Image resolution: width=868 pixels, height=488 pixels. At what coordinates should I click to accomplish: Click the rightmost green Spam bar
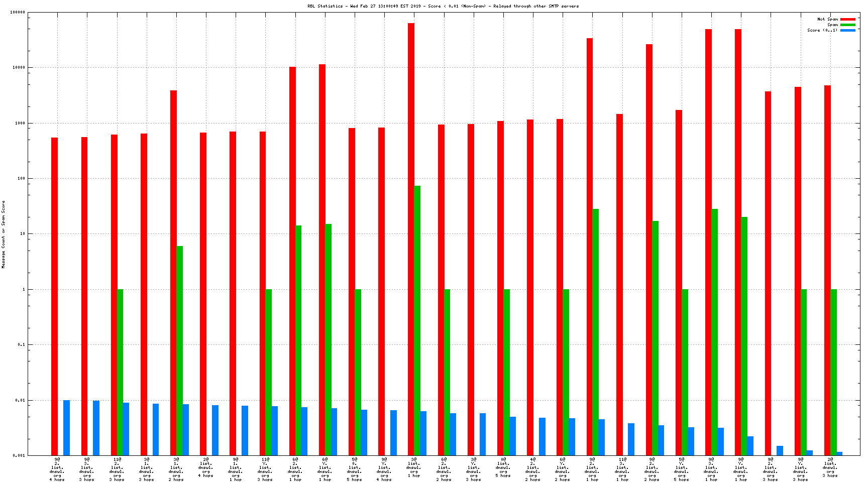833,372
